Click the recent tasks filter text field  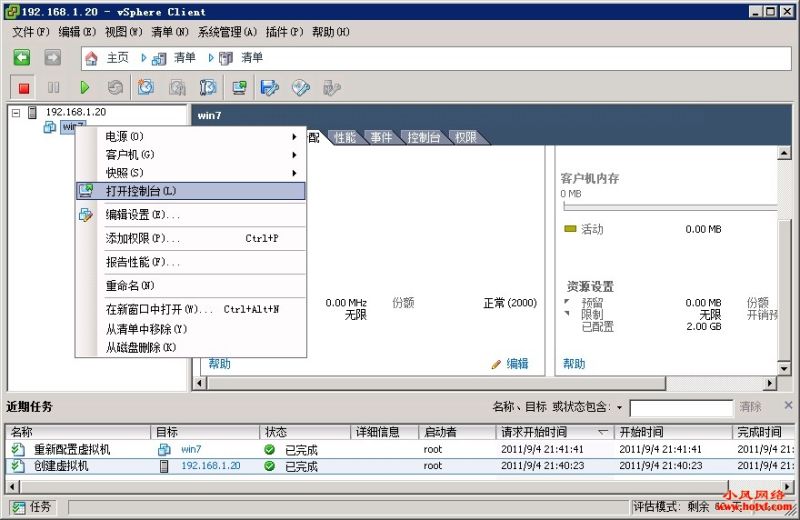(680, 408)
